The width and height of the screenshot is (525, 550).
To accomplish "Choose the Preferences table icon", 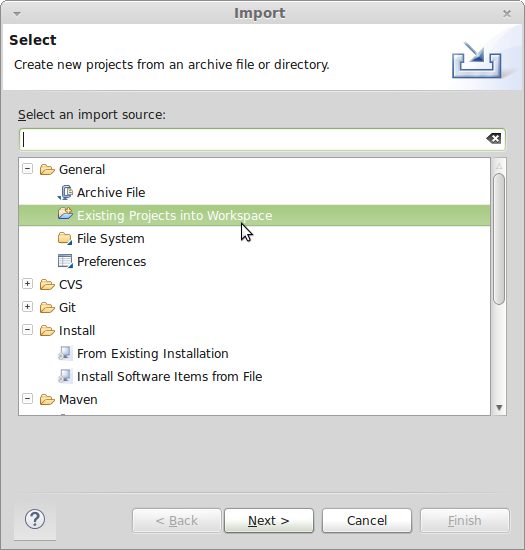I will coord(65,261).
